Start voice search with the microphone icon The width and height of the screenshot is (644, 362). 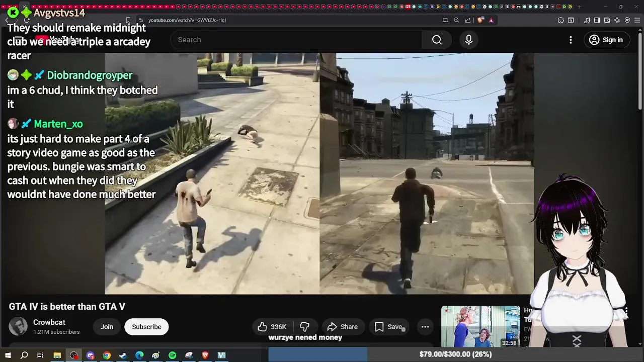coord(469,40)
